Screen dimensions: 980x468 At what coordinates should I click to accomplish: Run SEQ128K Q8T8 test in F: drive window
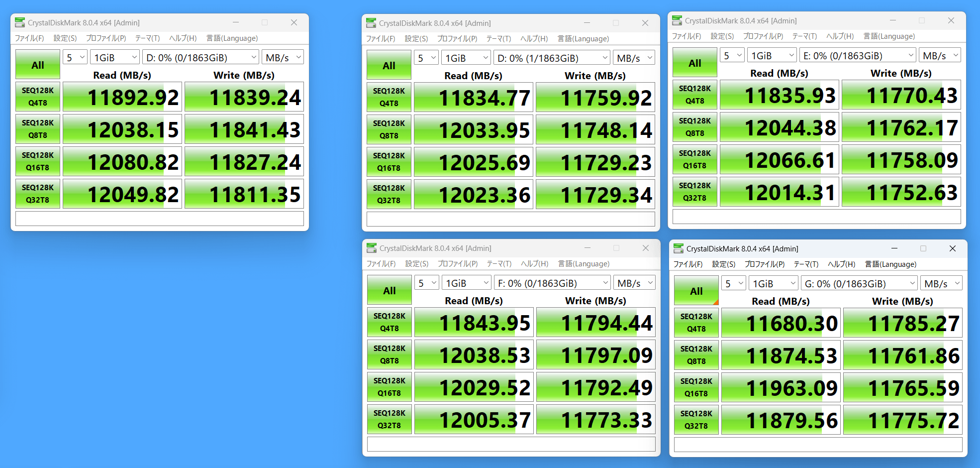389,354
